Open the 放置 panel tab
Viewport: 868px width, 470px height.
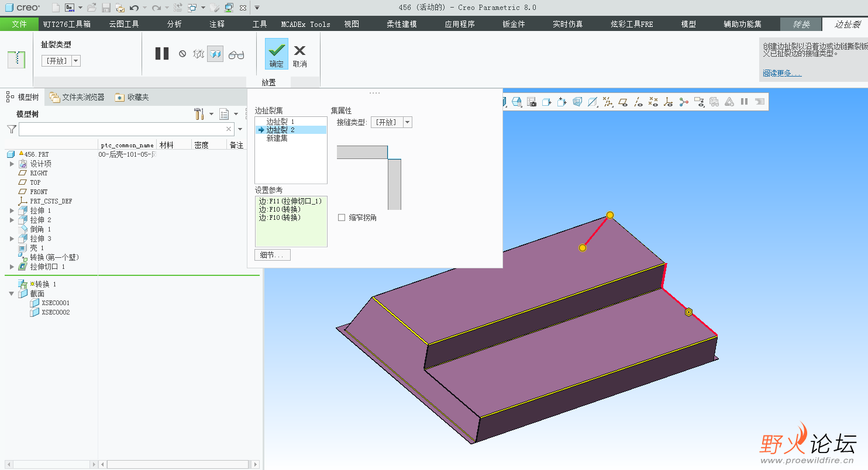pos(268,82)
